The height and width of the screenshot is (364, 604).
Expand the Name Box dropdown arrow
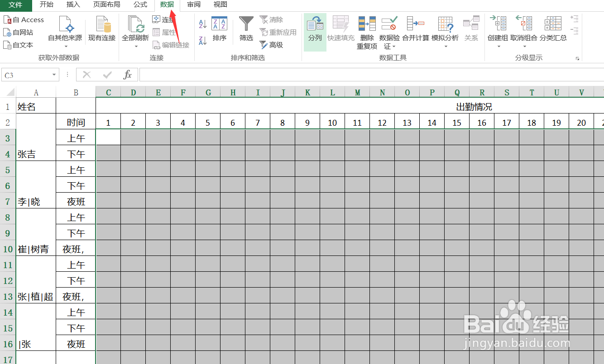(54, 75)
